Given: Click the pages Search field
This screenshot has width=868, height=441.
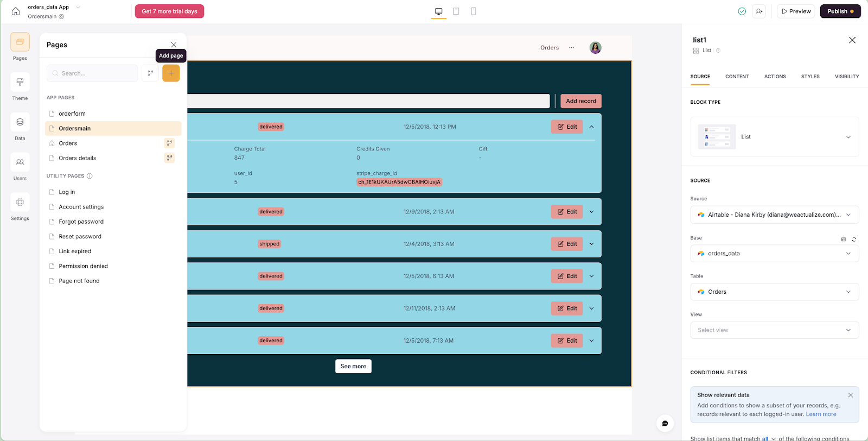Looking at the screenshot, I should [x=92, y=73].
